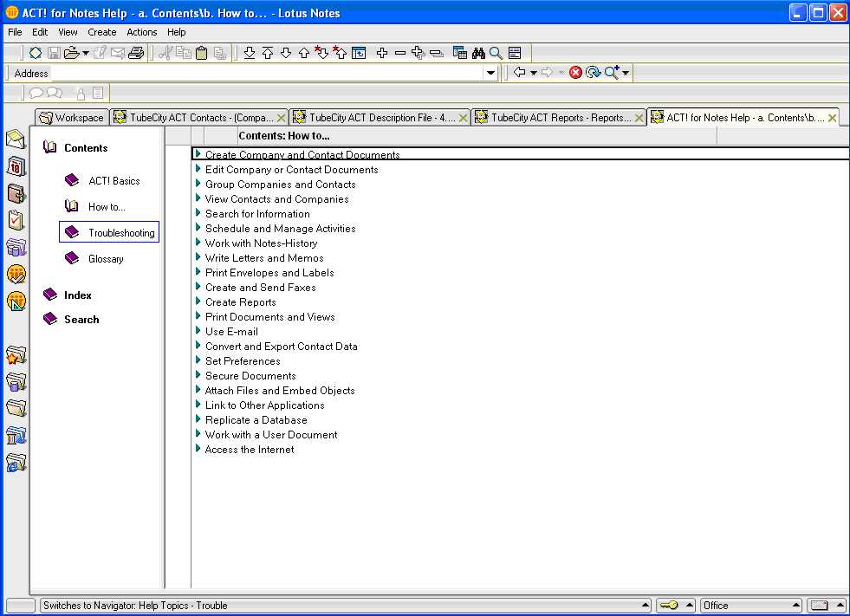Click the binoculars Find toolbar icon

[x=478, y=53]
